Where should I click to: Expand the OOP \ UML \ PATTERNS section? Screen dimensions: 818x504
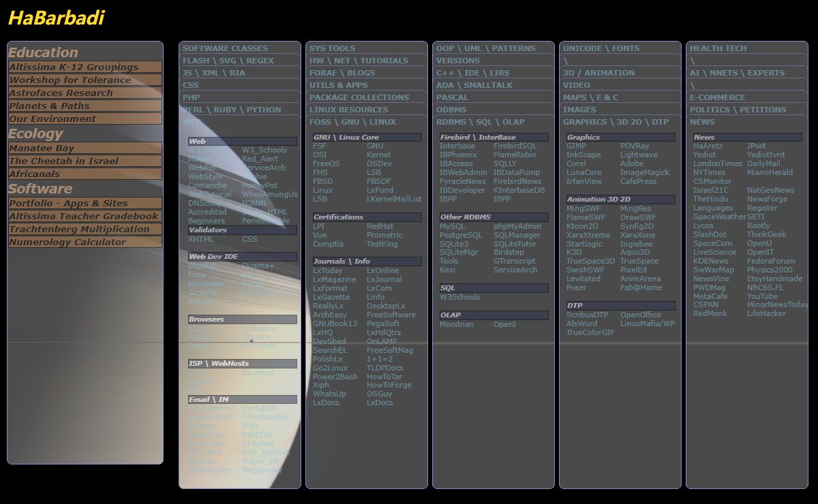coord(493,48)
